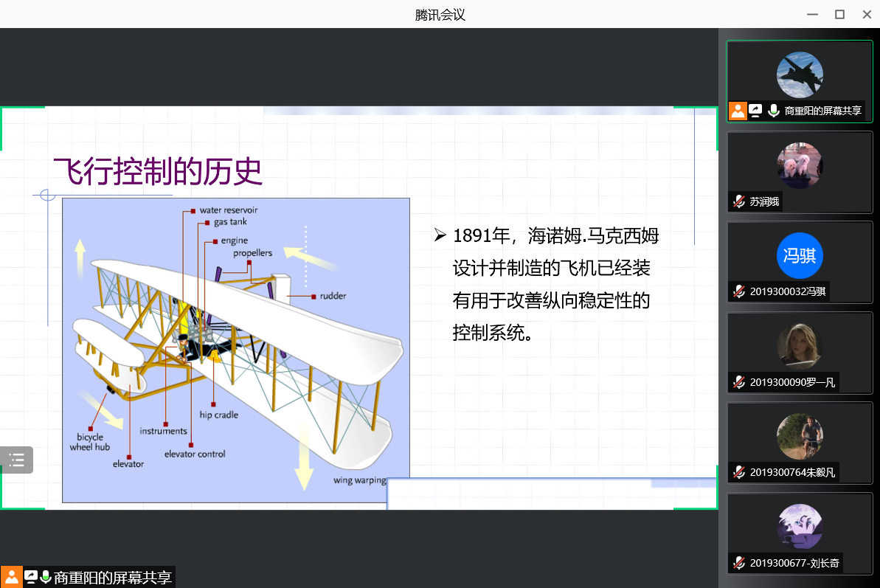Click screen-share icon in 商重阳's participant tile
Screen dimensions: 880x588
(x=755, y=111)
